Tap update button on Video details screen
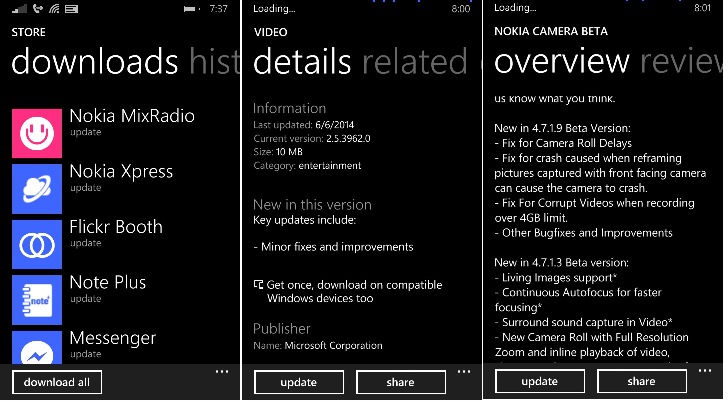Screen dimensions: 728x402 pos(299,382)
